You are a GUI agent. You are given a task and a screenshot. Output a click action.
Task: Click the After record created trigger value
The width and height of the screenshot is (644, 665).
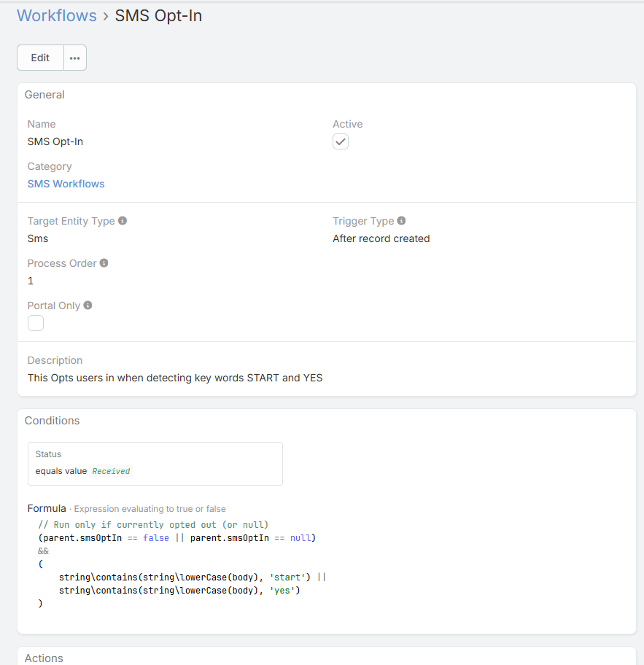pos(381,238)
